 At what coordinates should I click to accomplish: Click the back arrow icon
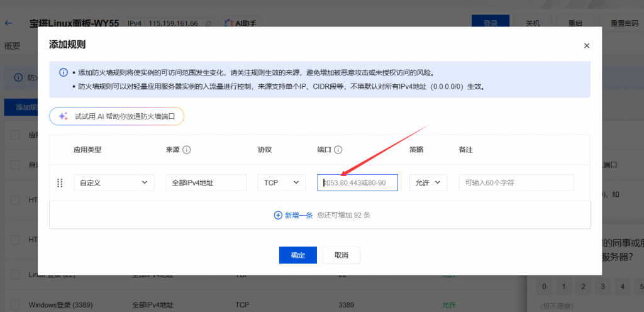click(x=8, y=23)
